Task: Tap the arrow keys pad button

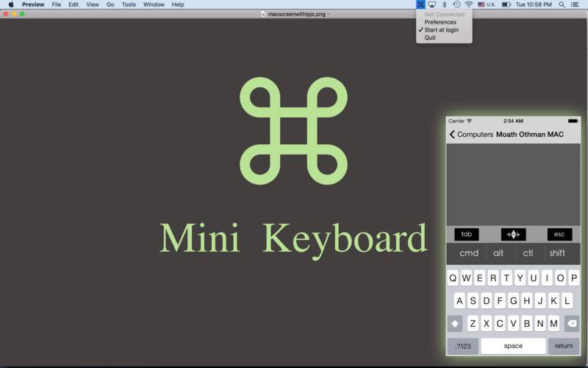Action: pyautogui.click(x=513, y=234)
